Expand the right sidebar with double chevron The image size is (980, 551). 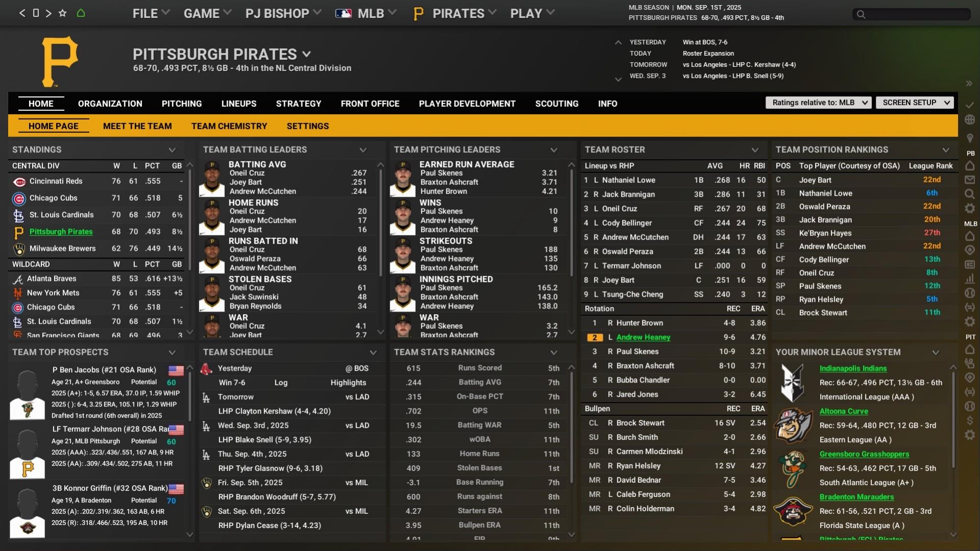pyautogui.click(x=969, y=84)
